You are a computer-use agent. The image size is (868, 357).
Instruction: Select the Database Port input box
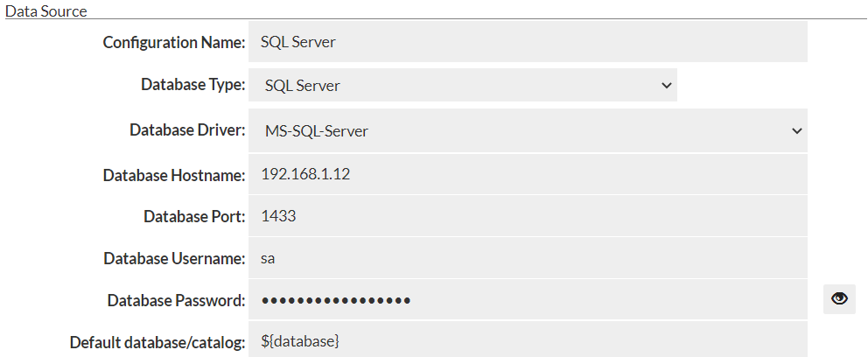pos(527,216)
